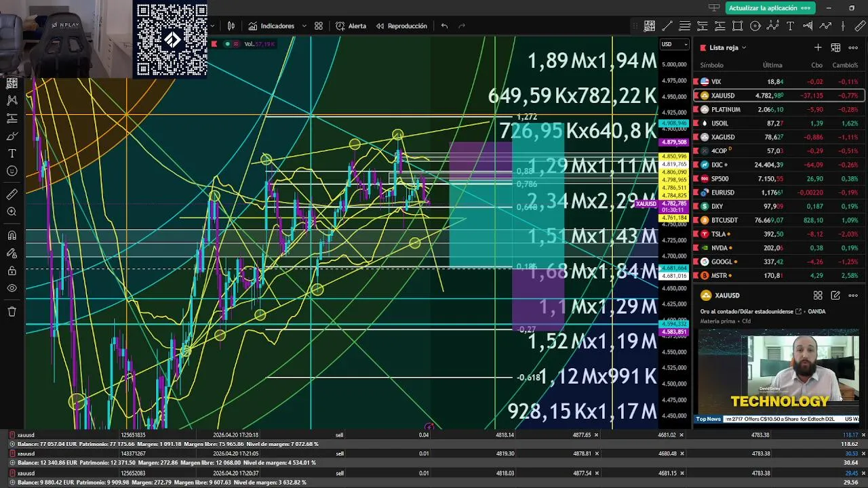Toggle lock all drawings

[x=12, y=271]
